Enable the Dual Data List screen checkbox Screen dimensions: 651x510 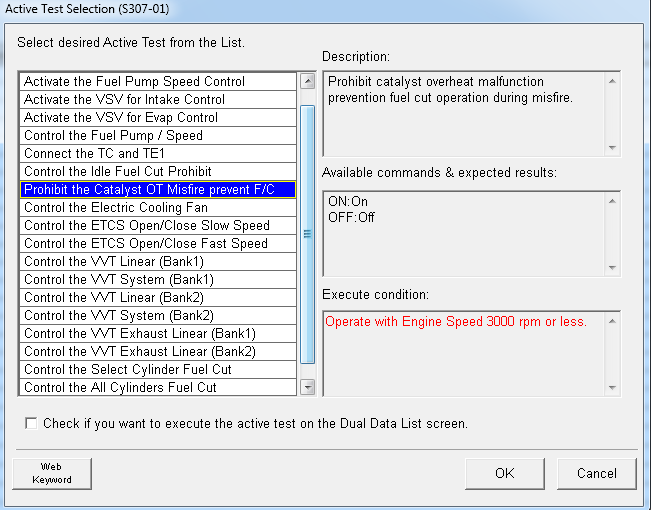(x=30, y=423)
